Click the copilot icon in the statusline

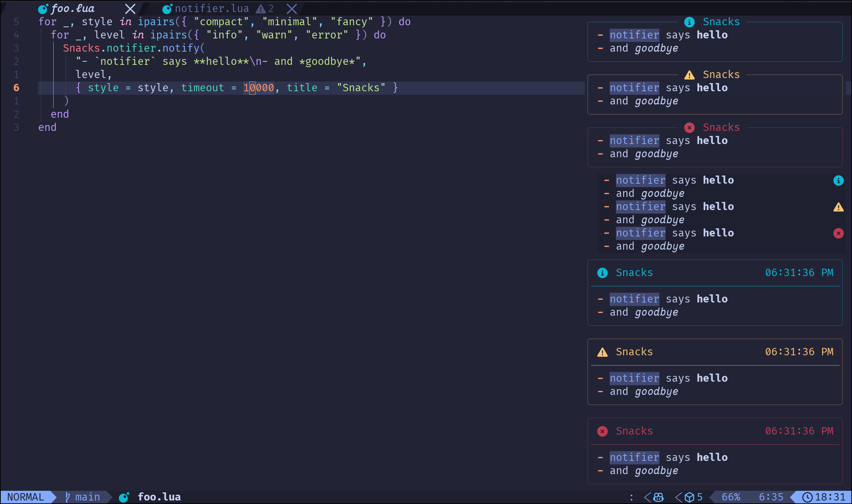pos(659,497)
